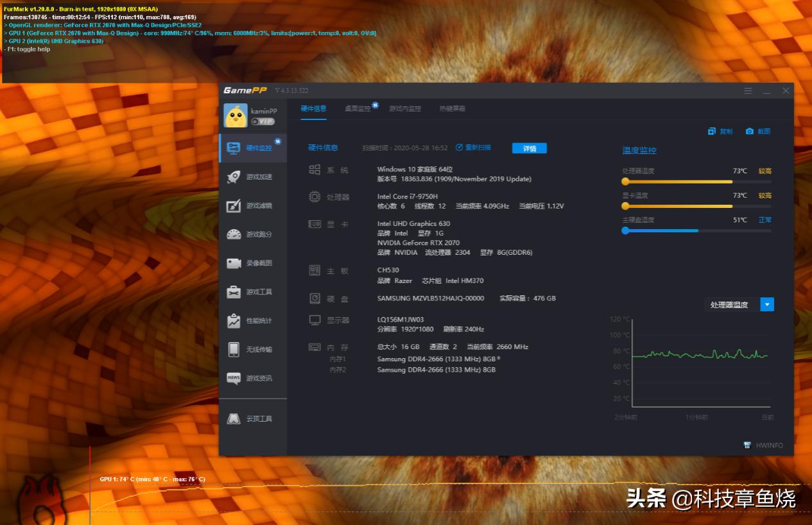This screenshot has width=812, height=525.
Task: Click the HWINFO logo icon
Action: pyautogui.click(x=747, y=445)
